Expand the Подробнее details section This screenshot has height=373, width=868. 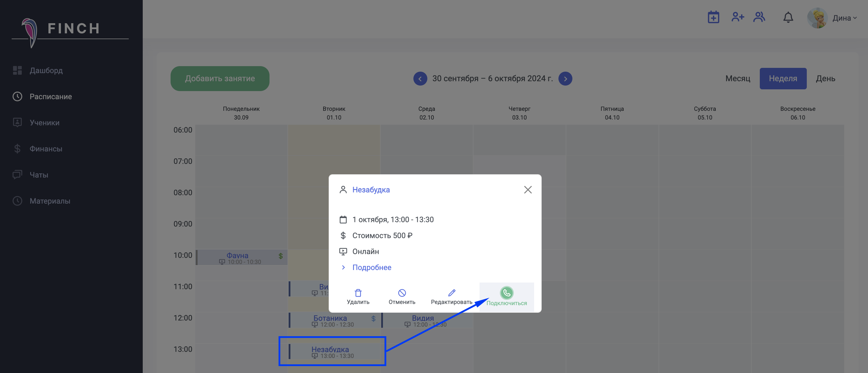(x=371, y=267)
